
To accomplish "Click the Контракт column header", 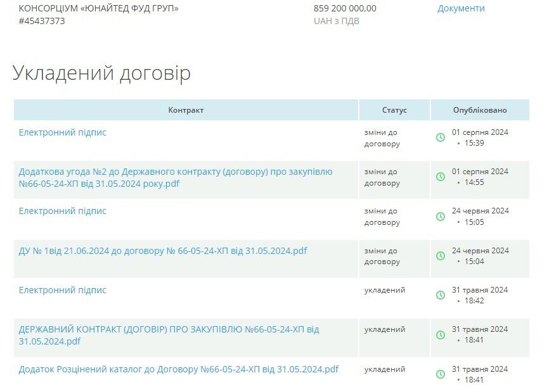I will point(186,110).
